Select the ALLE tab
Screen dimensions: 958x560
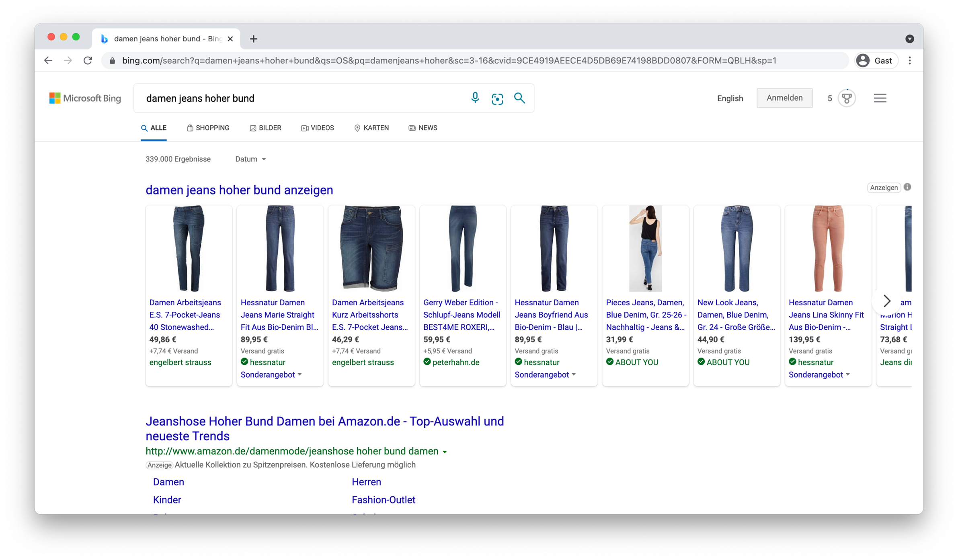[x=154, y=128]
